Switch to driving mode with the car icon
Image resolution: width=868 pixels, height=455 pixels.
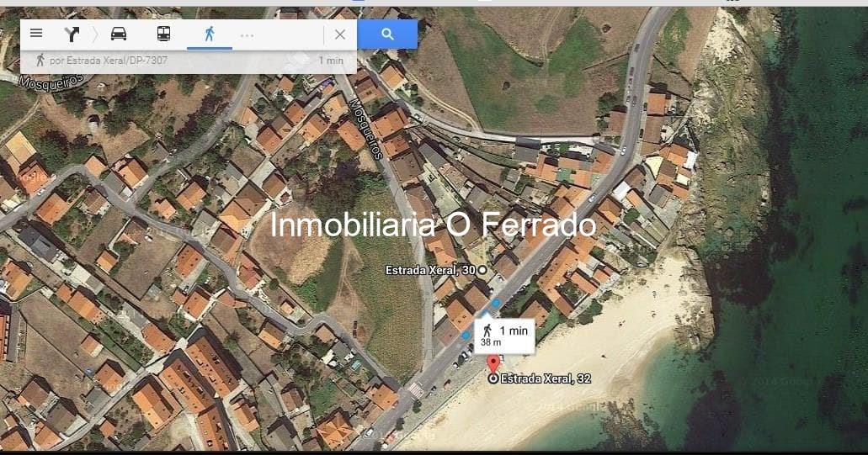(x=119, y=34)
